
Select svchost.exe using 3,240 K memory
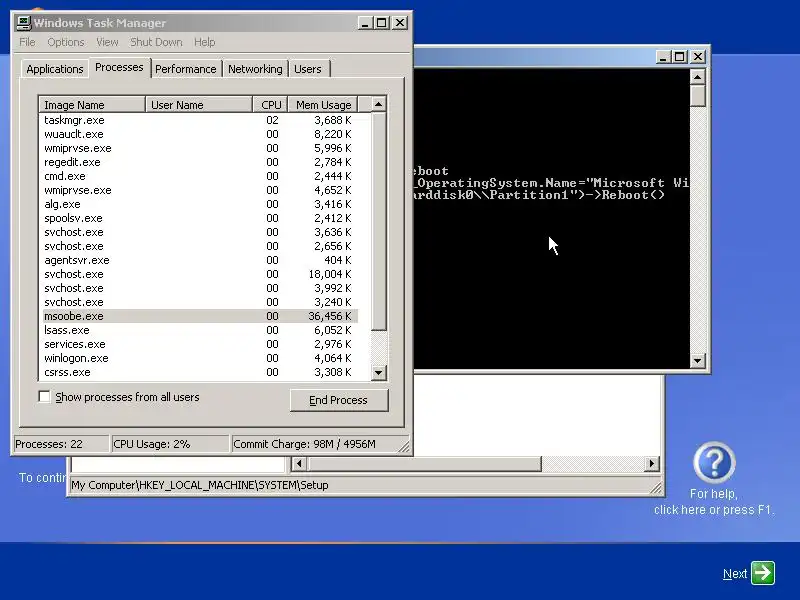(200, 302)
